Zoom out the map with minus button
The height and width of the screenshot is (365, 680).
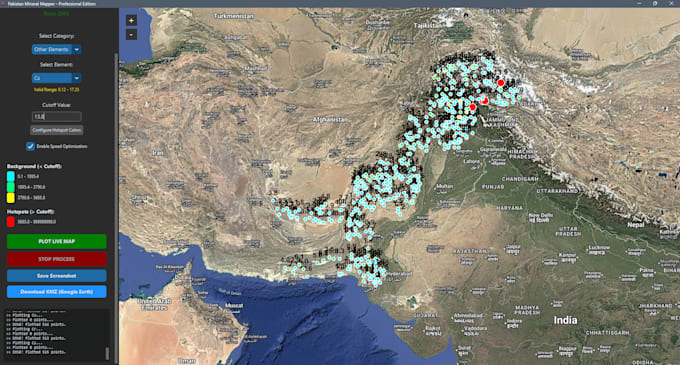[x=131, y=34]
